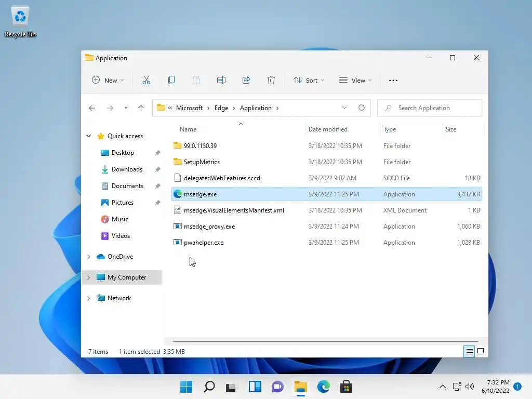Expand the OneDrive tree node

click(88, 257)
